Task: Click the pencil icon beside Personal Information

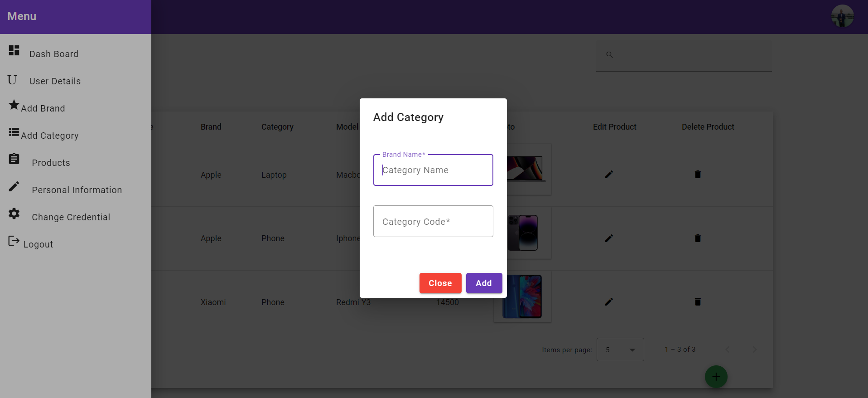Action: (14, 186)
